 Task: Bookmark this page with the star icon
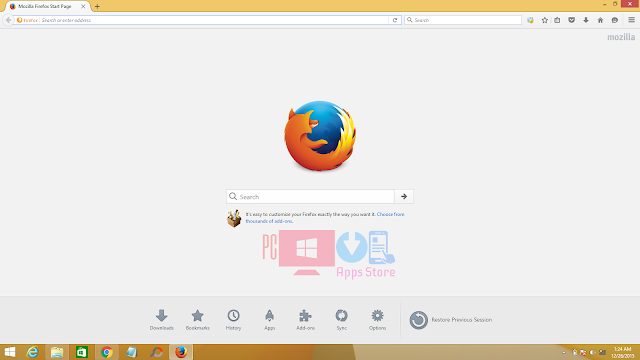pyautogui.click(x=544, y=20)
